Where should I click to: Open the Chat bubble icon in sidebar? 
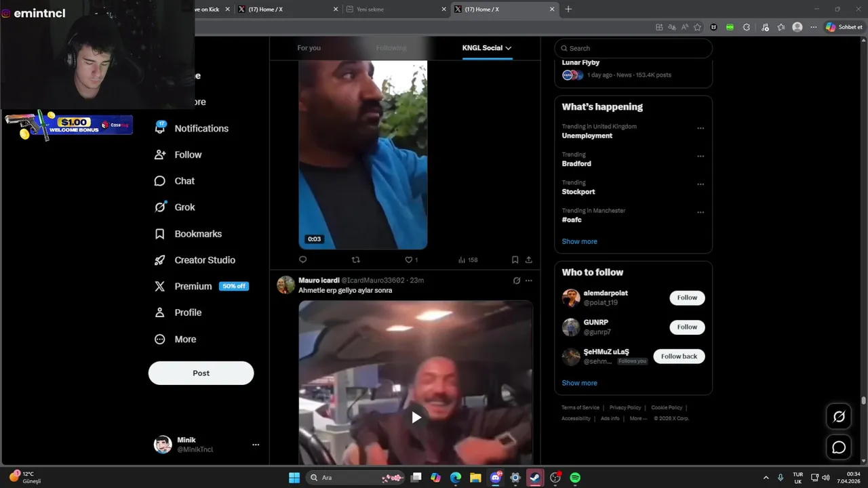(160, 181)
